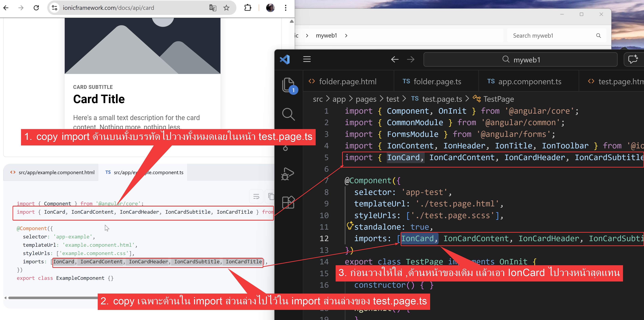Click Google Translate icon in address bar
The image size is (644, 320).
coord(213,8)
